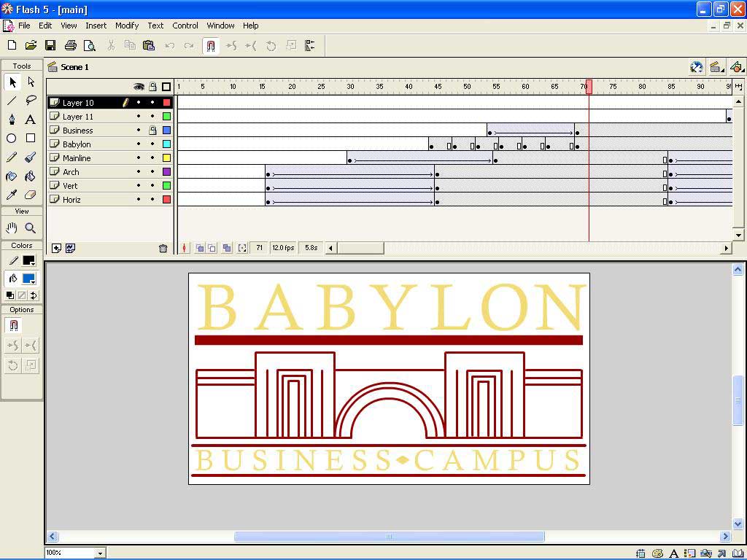Select the Subselect tool
The image size is (747, 560).
[x=31, y=82]
